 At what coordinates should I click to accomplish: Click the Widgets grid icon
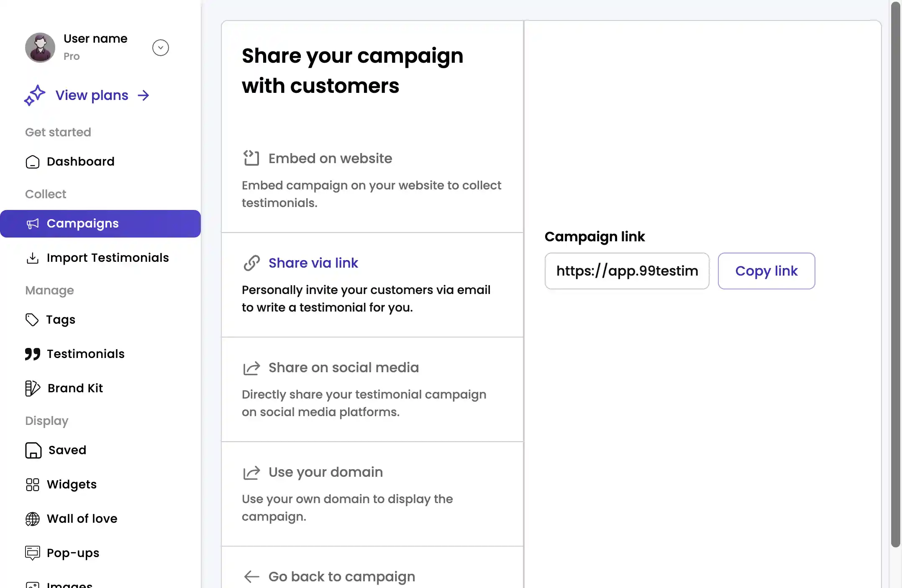[x=32, y=485]
